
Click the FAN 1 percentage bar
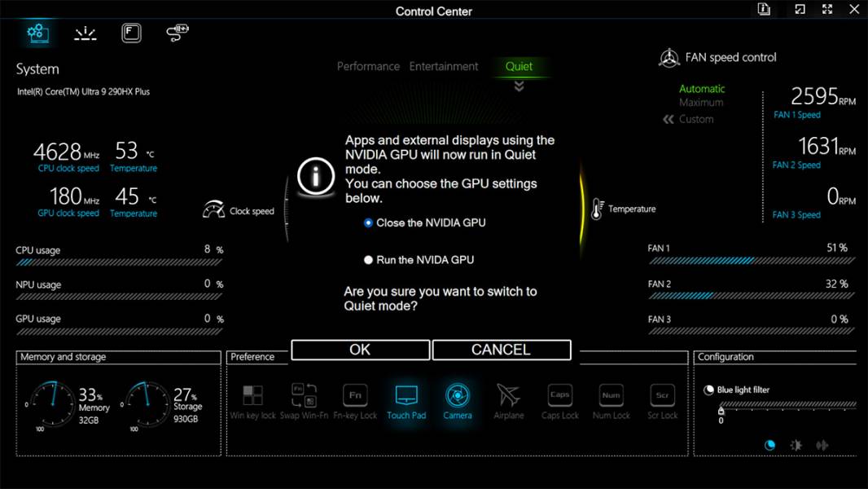coord(752,261)
